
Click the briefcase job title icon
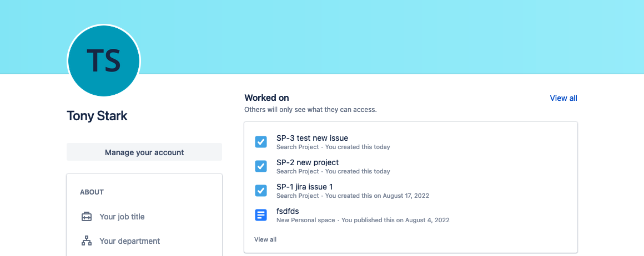coord(86,217)
